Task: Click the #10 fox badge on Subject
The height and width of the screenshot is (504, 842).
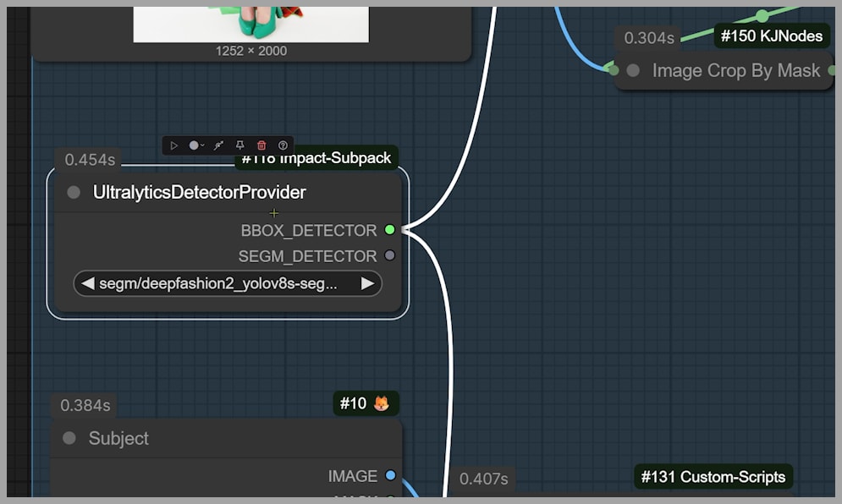Action: 366,403
